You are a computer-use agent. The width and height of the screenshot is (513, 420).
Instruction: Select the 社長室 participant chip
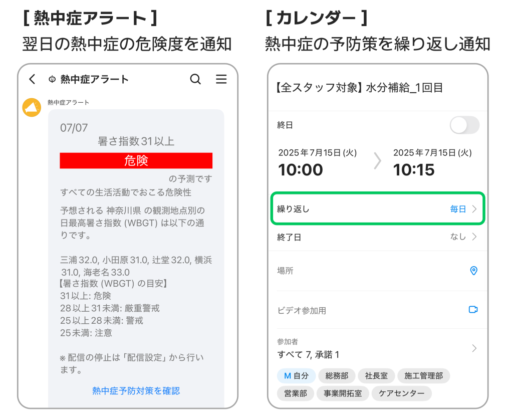[376, 375]
